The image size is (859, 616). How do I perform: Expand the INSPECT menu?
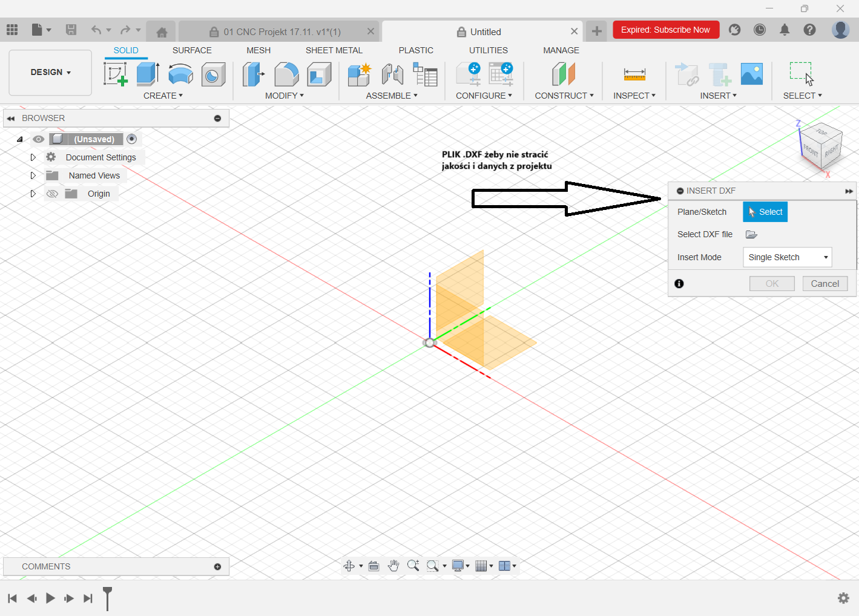[x=634, y=96]
